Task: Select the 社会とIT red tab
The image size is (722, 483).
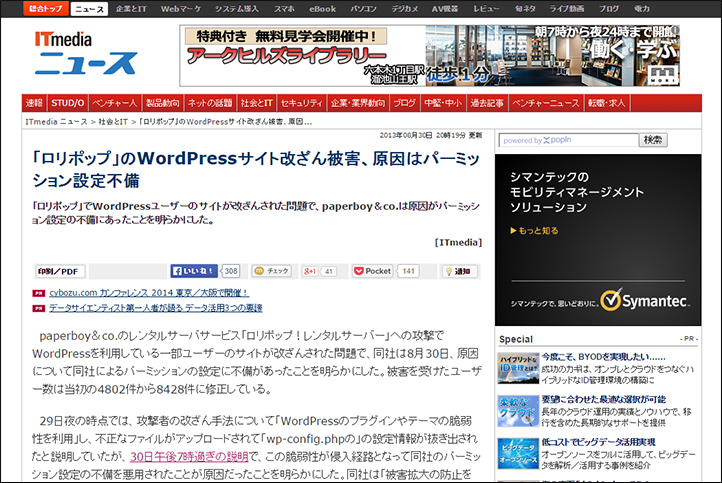Action: pyautogui.click(x=256, y=103)
